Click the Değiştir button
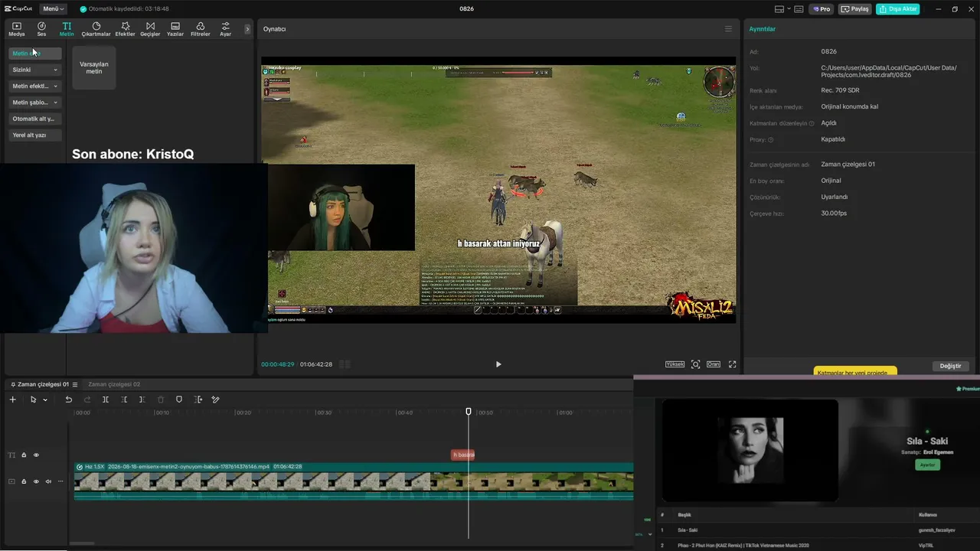The height and width of the screenshot is (551, 980). pos(950,366)
